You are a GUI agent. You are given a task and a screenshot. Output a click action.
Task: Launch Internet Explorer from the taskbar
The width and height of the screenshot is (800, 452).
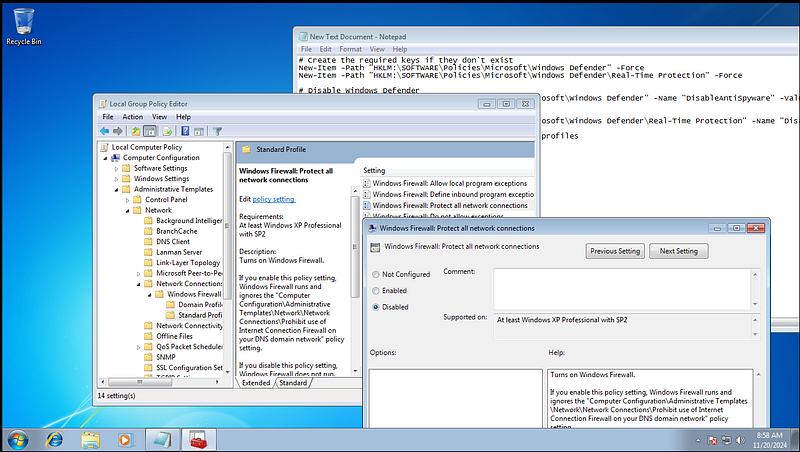55,439
